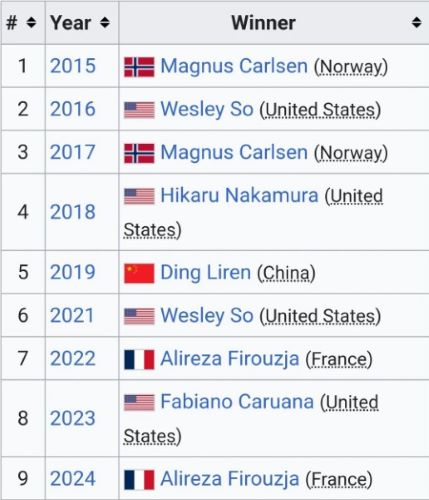The height and width of the screenshot is (500, 429).
Task: Open the Hikaru Nakamura link
Action: pyautogui.click(x=239, y=195)
